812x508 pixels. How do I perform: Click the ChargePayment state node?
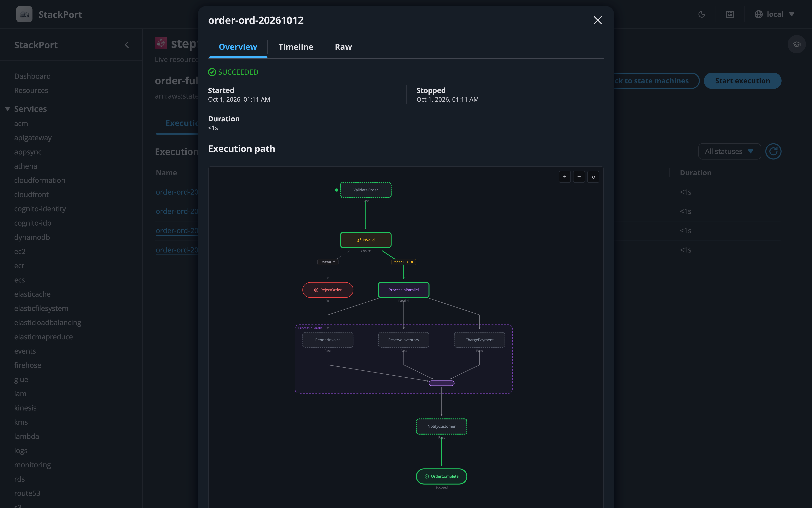tap(479, 340)
